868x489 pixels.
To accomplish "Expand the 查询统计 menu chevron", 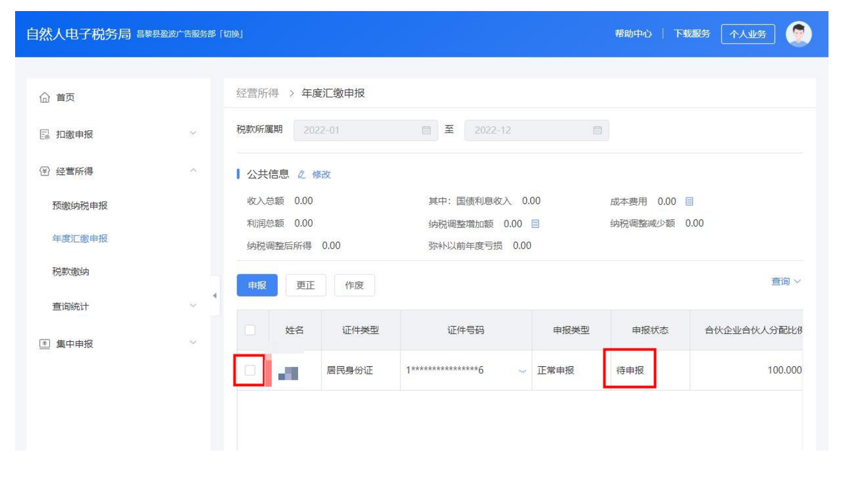I will (x=193, y=305).
